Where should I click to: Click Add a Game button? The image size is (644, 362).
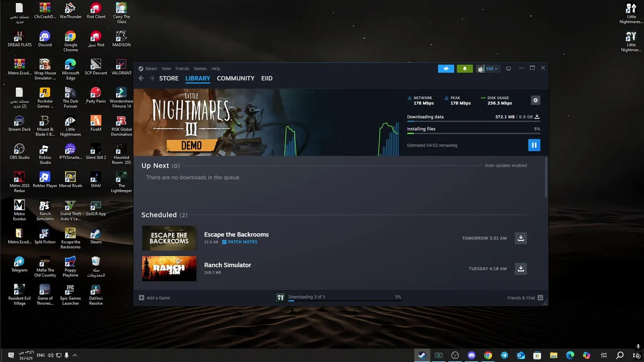point(154,298)
